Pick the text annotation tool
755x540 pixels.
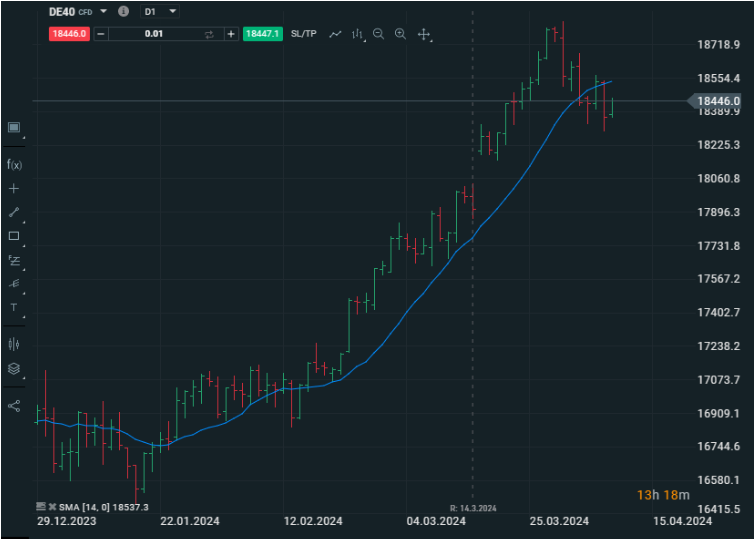(14, 307)
